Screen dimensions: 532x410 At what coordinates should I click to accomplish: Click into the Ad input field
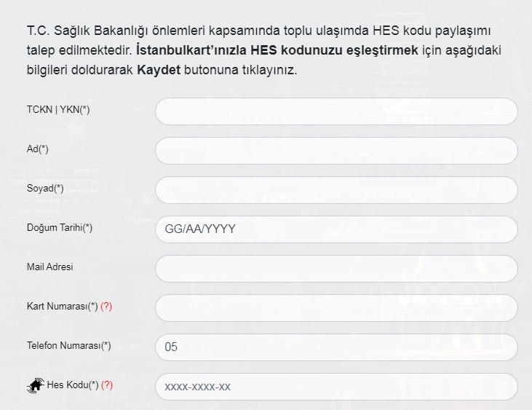(336, 151)
